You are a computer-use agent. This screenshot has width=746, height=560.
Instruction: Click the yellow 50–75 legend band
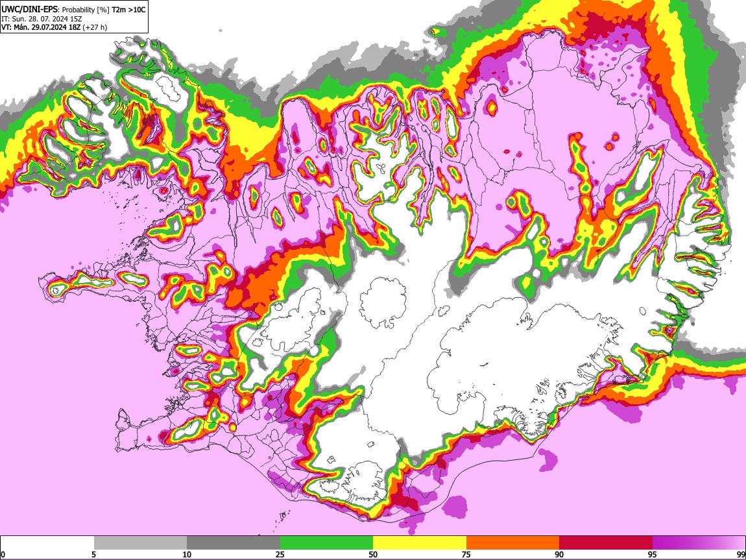pyautogui.click(x=420, y=543)
